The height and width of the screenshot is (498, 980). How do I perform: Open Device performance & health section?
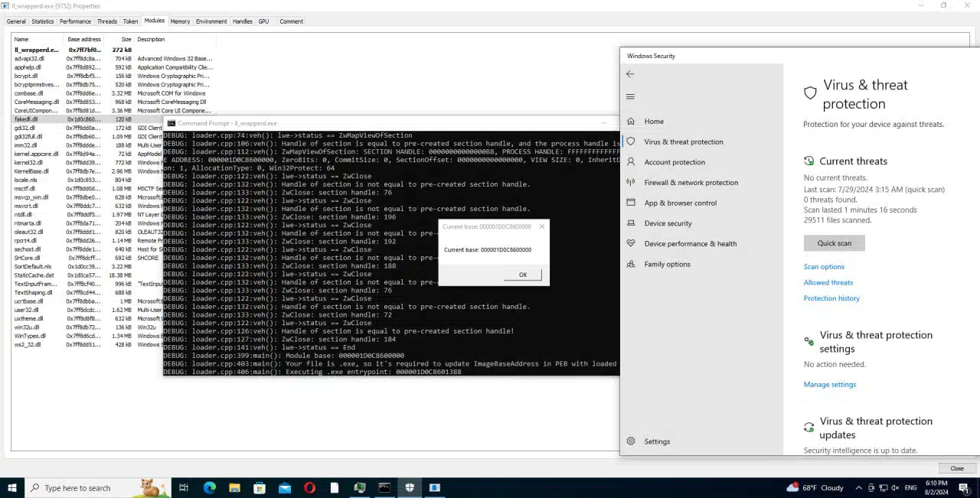point(690,244)
